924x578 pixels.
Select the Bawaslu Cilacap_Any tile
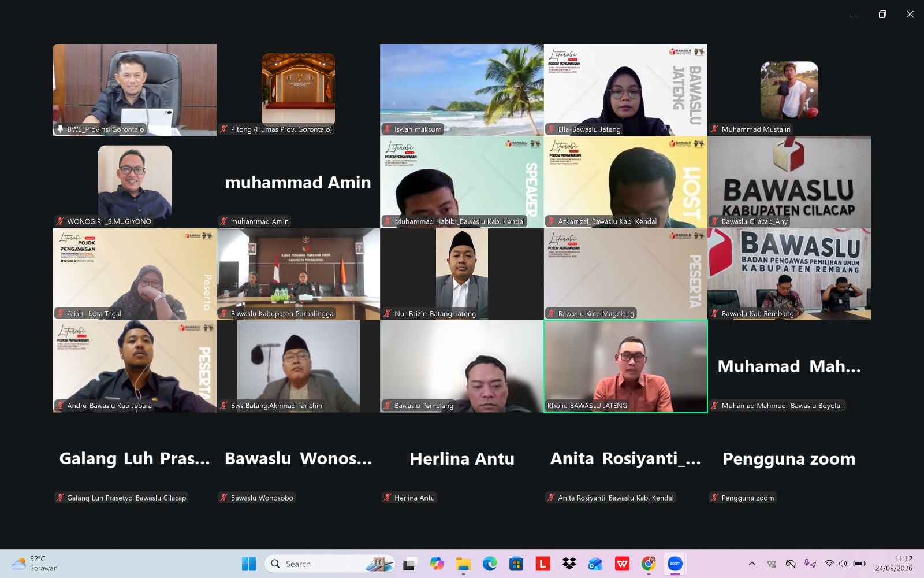[789, 182]
